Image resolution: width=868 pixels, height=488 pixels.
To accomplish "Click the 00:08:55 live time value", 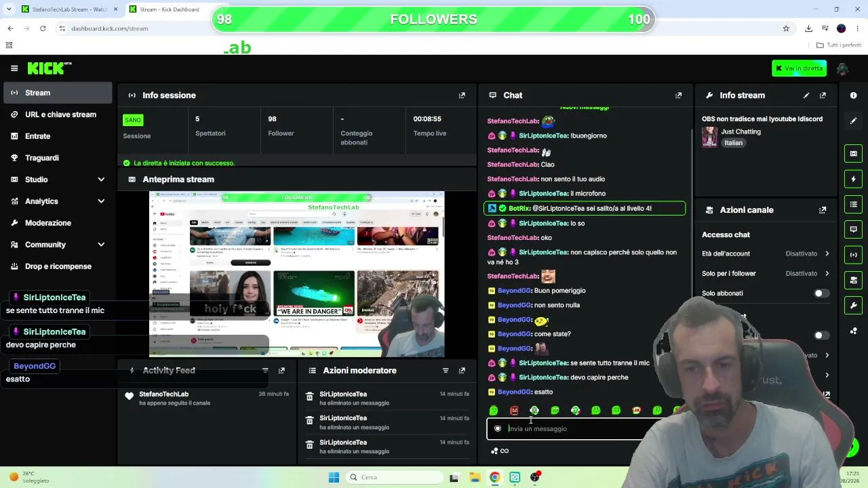I will pyautogui.click(x=427, y=119).
